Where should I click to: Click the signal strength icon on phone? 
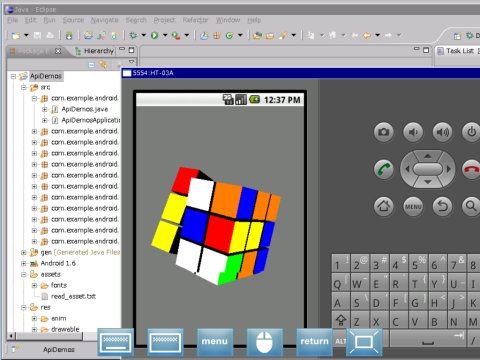click(241, 99)
